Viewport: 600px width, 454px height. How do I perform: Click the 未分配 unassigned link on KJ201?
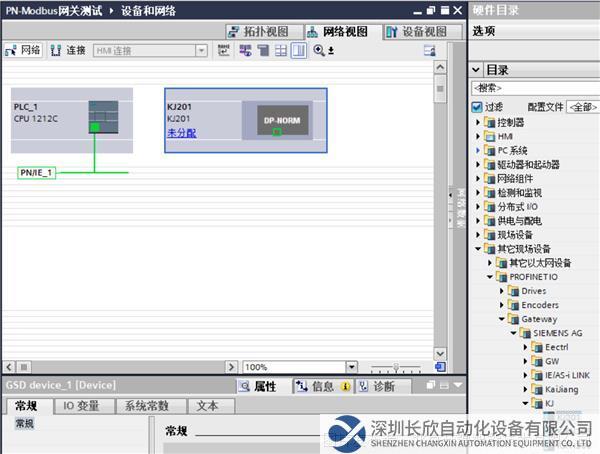click(x=181, y=133)
